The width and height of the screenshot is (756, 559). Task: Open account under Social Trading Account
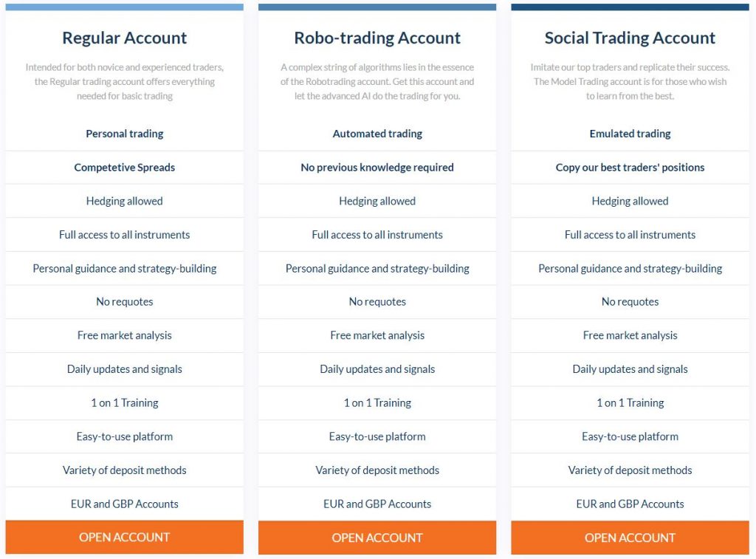tap(630, 538)
